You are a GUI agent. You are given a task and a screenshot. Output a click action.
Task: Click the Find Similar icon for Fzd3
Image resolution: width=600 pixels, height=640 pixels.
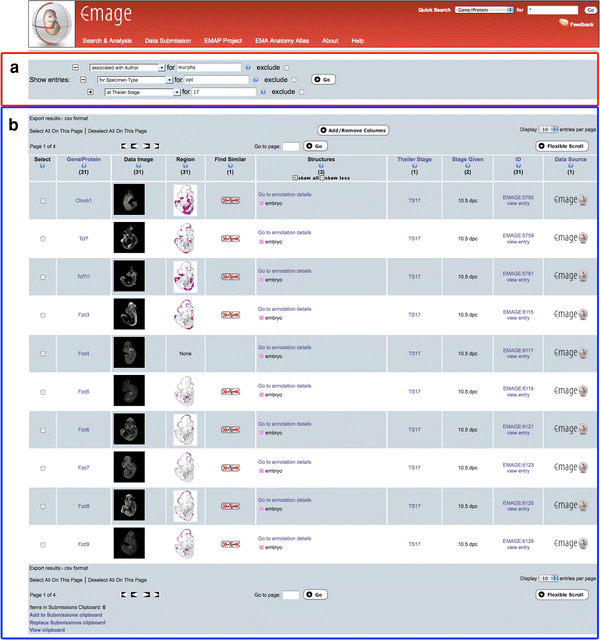230,314
